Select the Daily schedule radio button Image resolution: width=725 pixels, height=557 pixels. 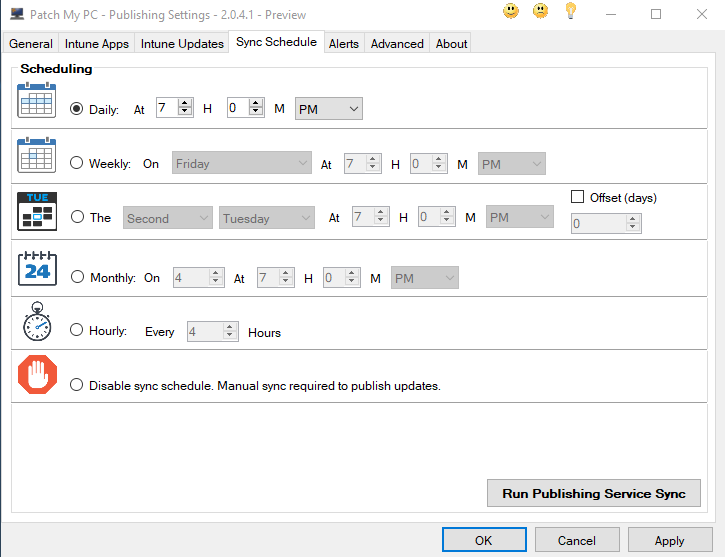click(76, 109)
